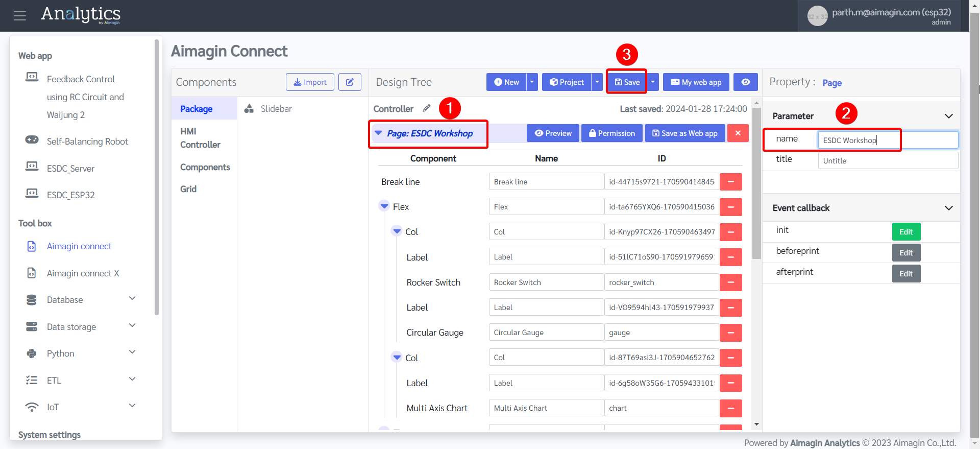This screenshot has width=980, height=449.
Task: Delete the page with X button
Action: 738,133
